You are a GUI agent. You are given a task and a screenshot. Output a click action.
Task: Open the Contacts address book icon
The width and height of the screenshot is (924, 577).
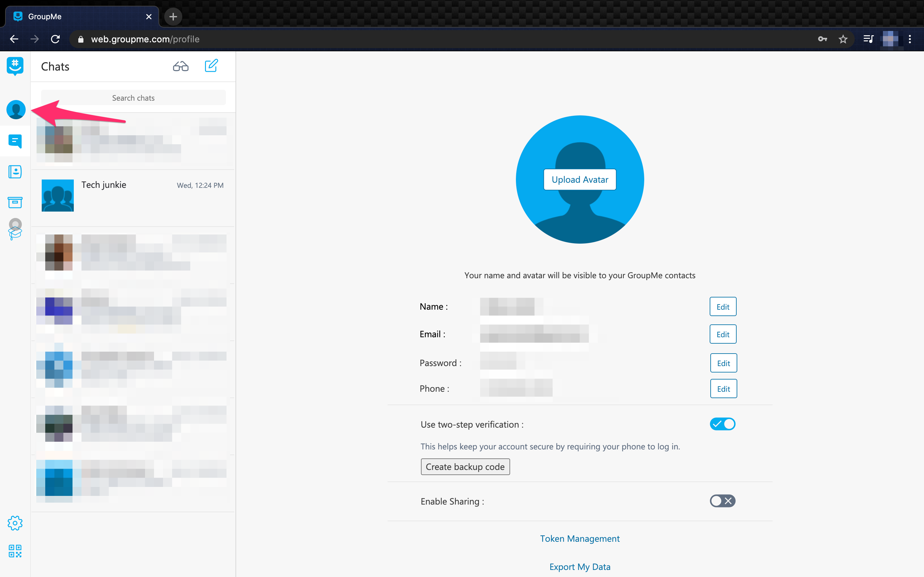(15, 172)
